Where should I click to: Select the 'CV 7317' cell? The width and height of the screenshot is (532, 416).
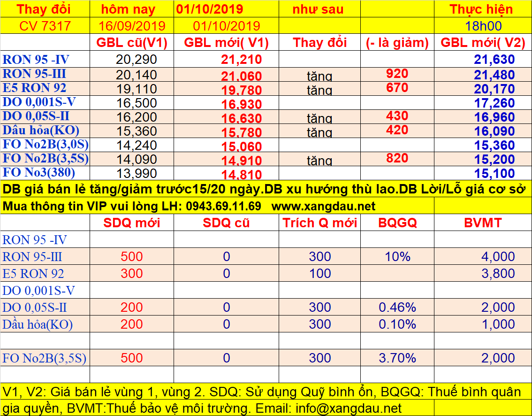coord(45,26)
